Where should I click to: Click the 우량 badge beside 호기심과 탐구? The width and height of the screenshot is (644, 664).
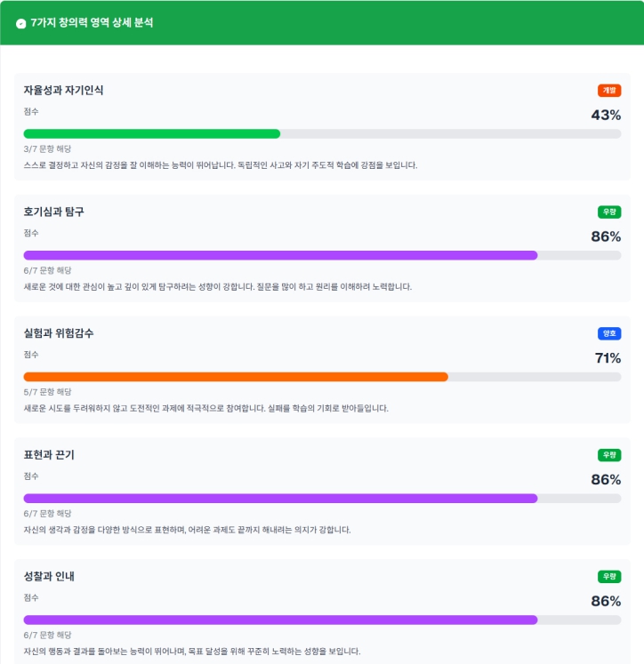pyautogui.click(x=609, y=212)
